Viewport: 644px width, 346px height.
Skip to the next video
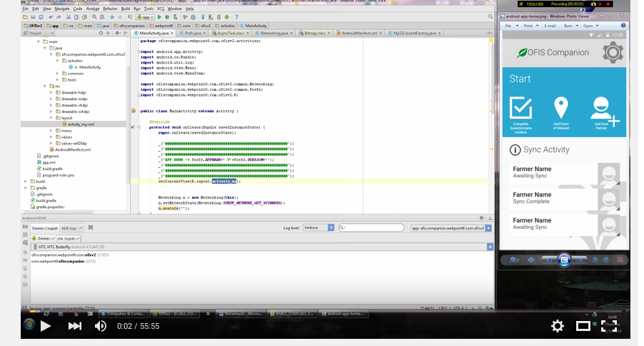(x=74, y=326)
